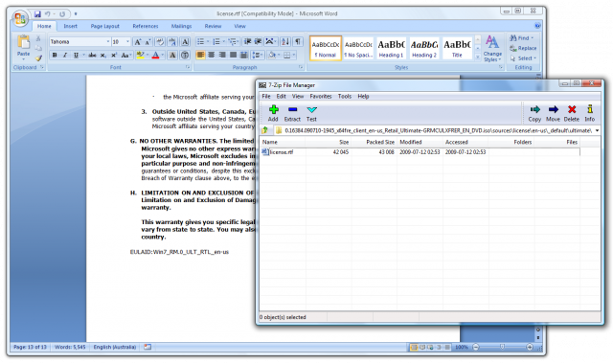Toggle Strikethrough formatting

coord(92,56)
